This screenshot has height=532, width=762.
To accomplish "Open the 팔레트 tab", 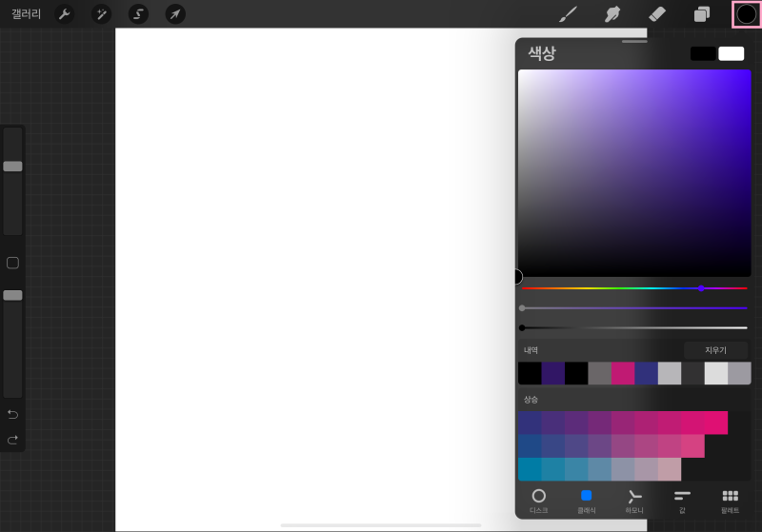I will (730, 502).
